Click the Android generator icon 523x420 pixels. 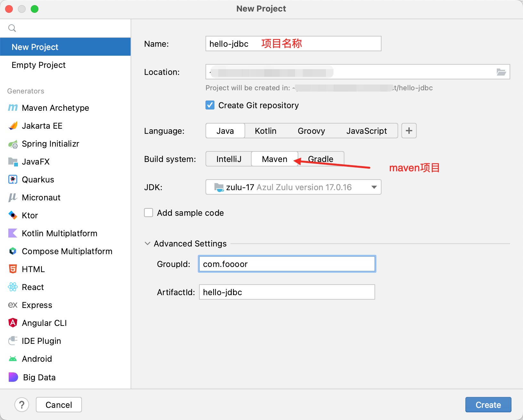tap(13, 359)
